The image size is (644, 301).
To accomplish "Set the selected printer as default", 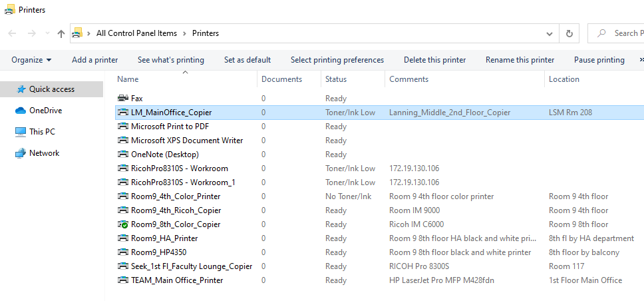I will coord(247,60).
